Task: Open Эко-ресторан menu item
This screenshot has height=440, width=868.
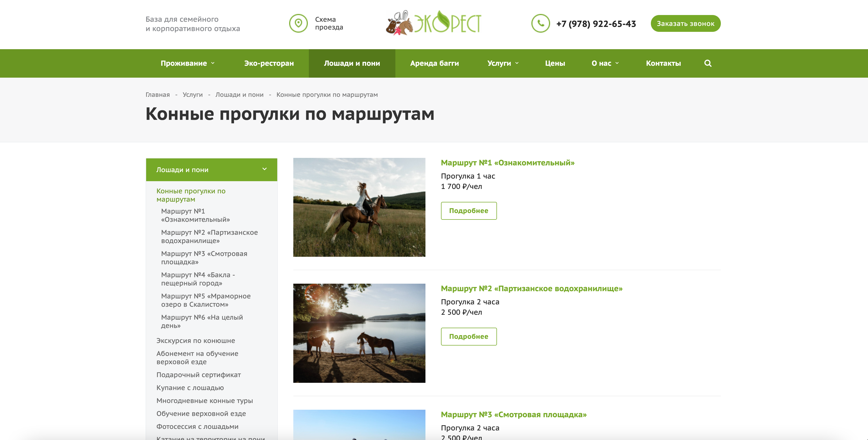Action: point(269,63)
